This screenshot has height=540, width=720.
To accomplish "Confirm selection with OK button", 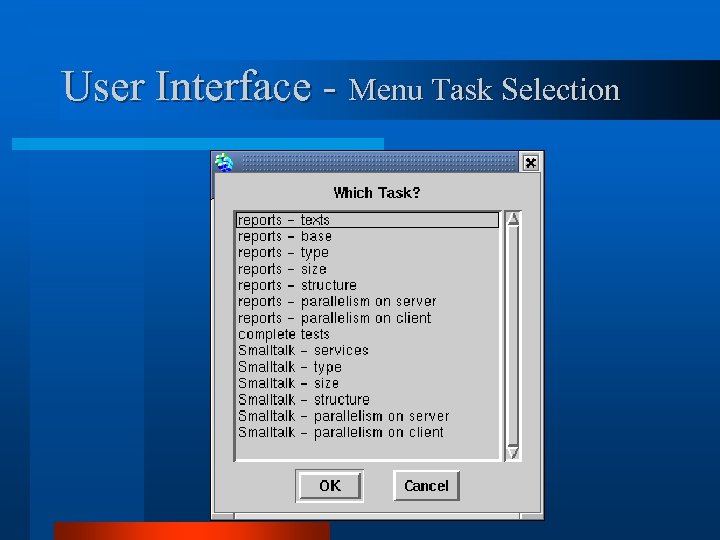I will 330,486.
